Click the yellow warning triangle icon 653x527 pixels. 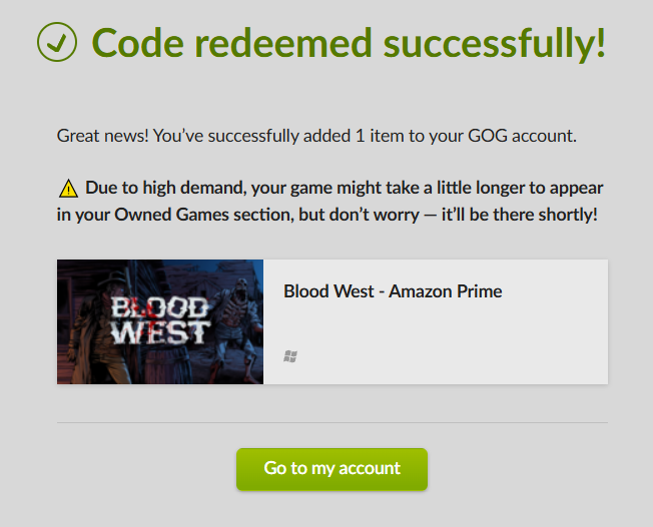click(67, 188)
